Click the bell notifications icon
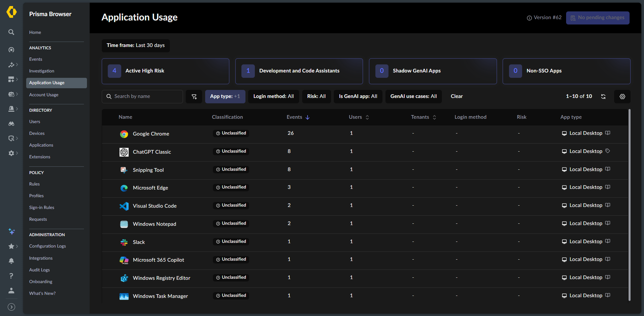The image size is (644, 316). coord(11,261)
